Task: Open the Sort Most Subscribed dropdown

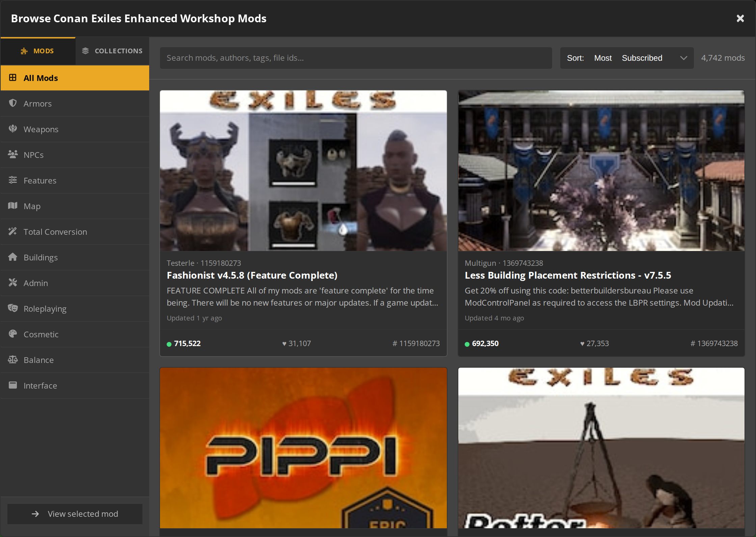Action: point(627,58)
